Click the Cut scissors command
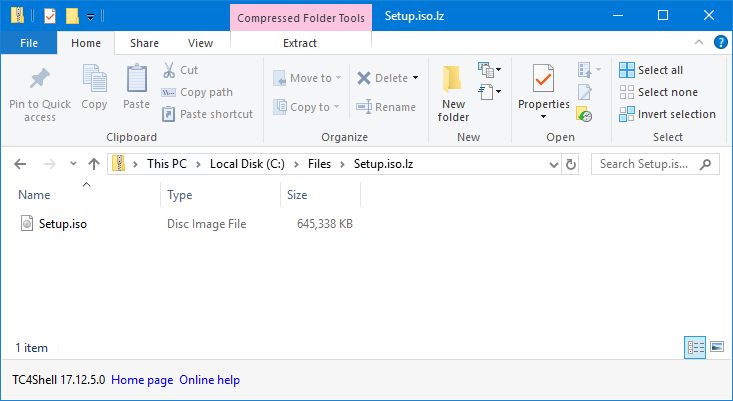Viewport: 733px width, 401px height. coord(180,70)
